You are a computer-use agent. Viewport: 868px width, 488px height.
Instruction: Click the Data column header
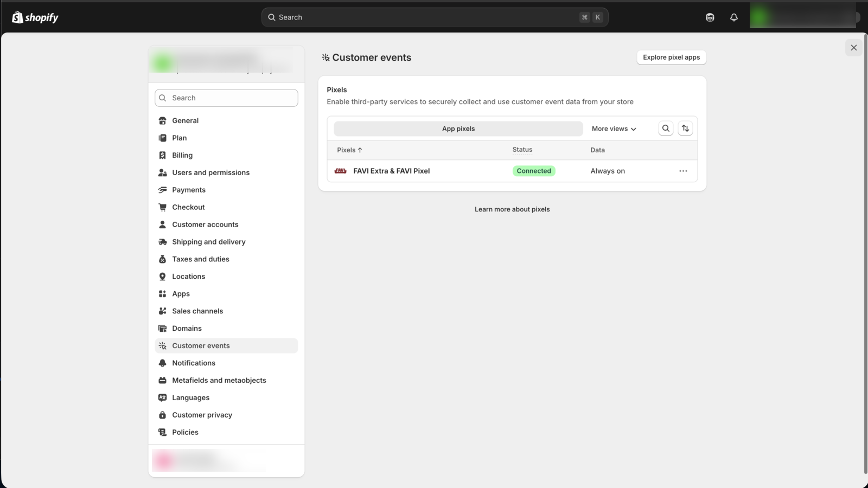coord(597,150)
